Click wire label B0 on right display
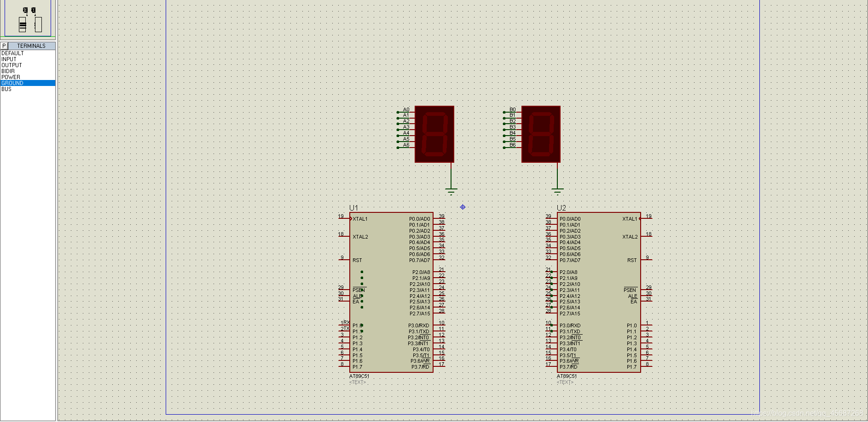The image size is (868, 422). click(x=513, y=109)
